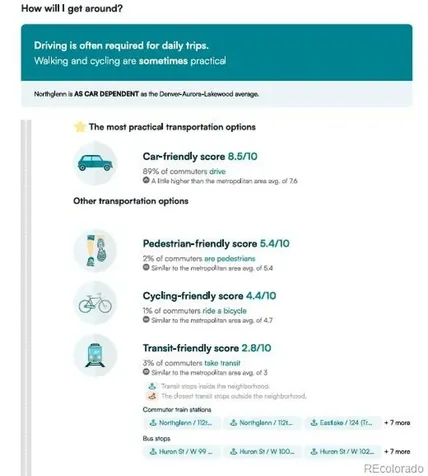Click the footprints pedestrian icon
This screenshot has width=428, height=476.
95,250
